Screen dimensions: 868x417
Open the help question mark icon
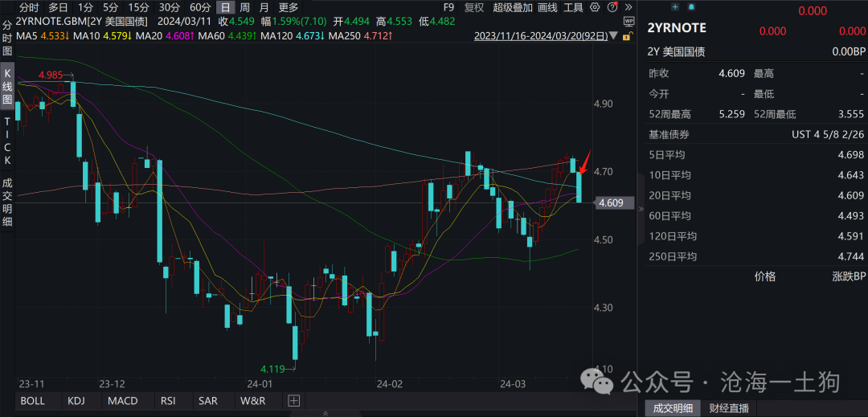pos(612,7)
